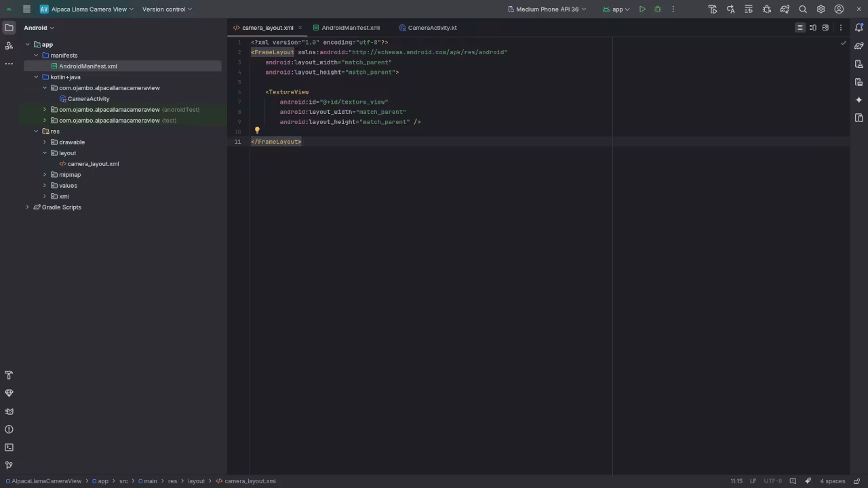
Task: Close the camera_layout.xml tab
Action: [300, 28]
